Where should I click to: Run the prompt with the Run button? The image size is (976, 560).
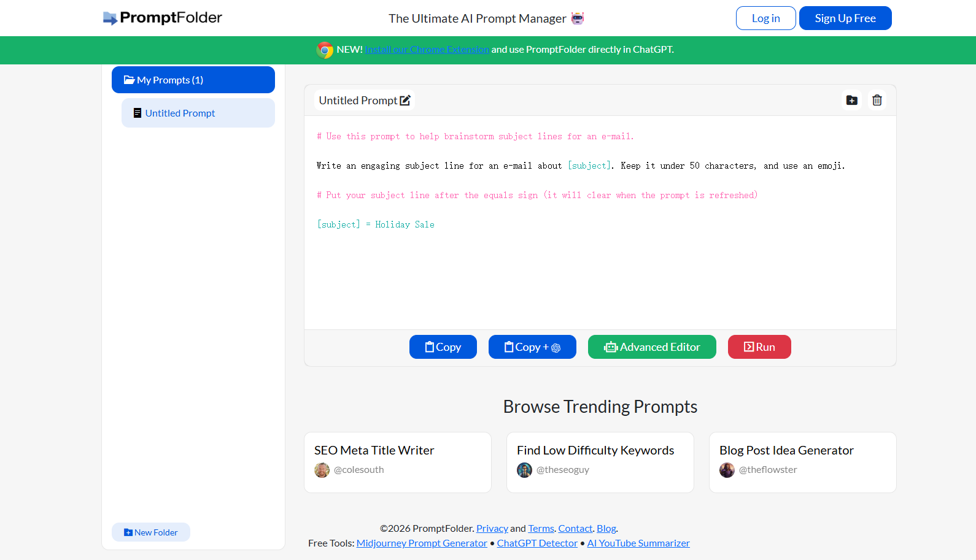759,347
